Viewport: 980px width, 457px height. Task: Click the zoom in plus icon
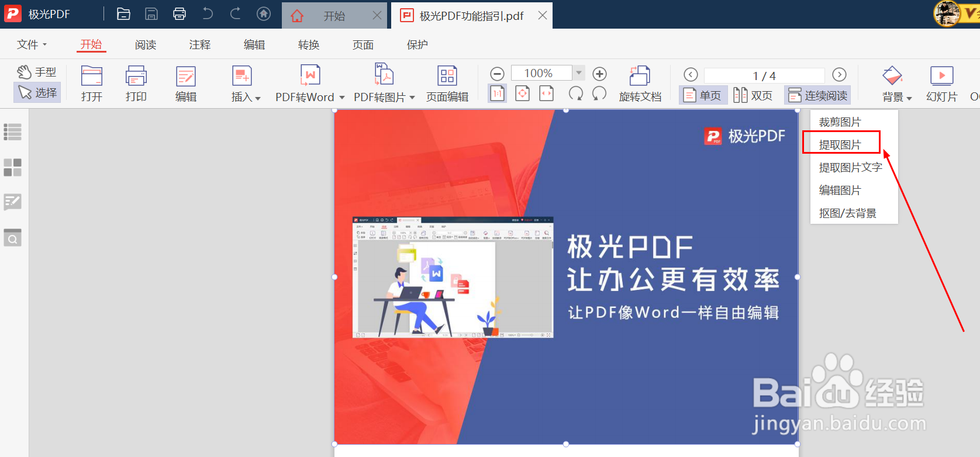click(599, 74)
